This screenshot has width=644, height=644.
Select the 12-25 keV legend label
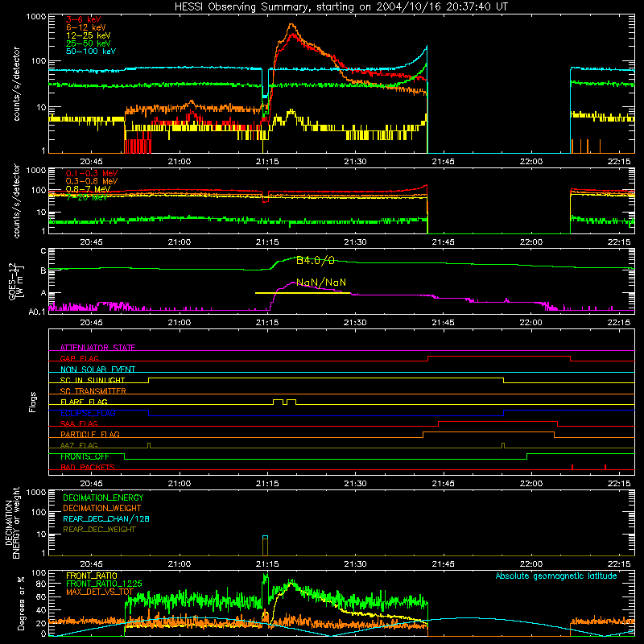pos(89,35)
